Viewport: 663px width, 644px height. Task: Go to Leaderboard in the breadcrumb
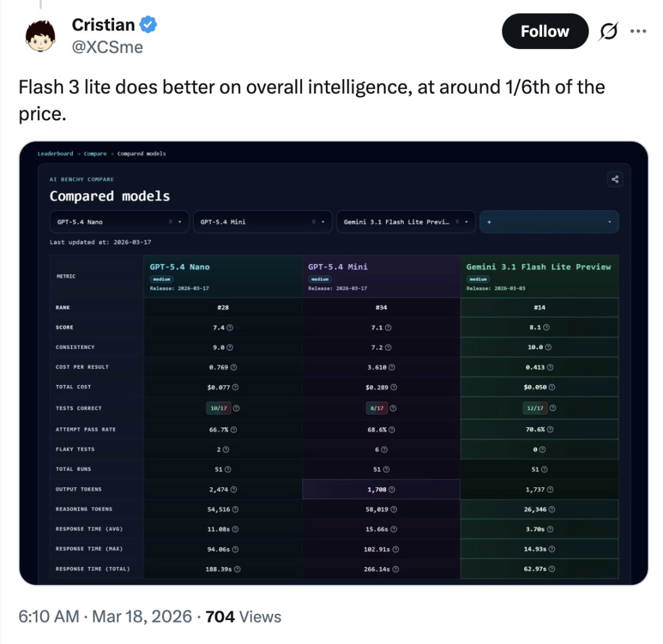point(55,153)
